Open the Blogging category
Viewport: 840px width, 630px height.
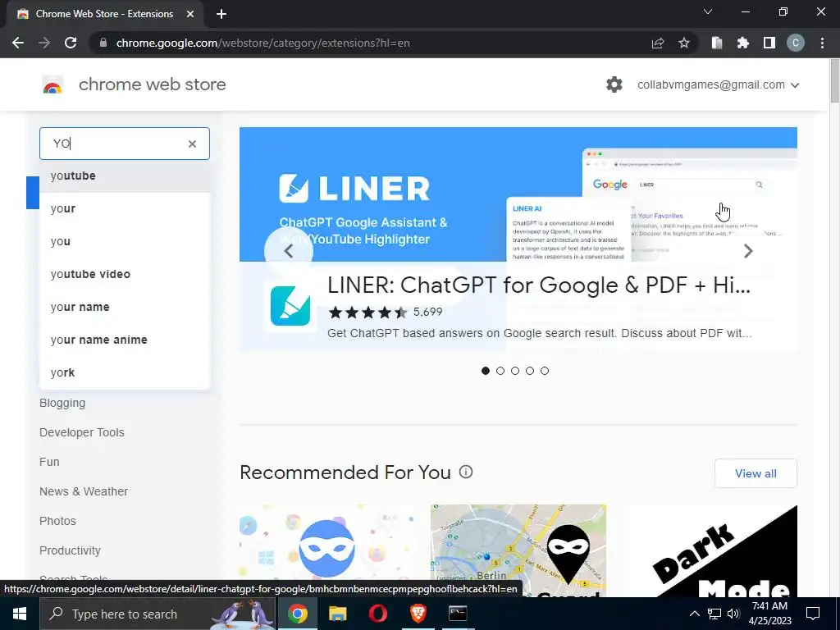[62, 403]
